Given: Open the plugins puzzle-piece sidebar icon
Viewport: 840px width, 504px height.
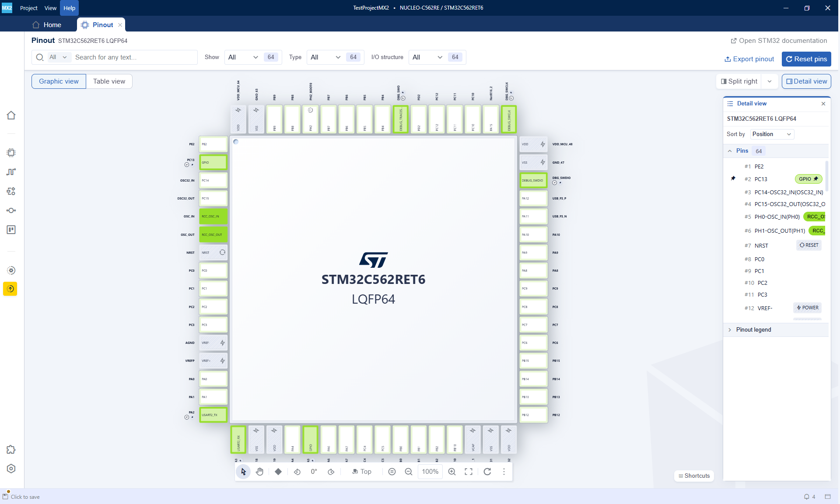Looking at the screenshot, I should coord(11,450).
